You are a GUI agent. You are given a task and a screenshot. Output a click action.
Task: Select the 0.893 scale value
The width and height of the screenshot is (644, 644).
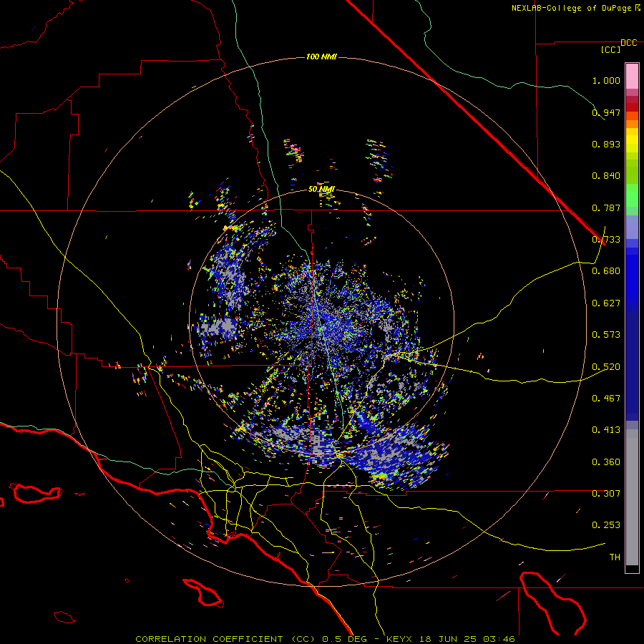pyautogui.click(x=606, y=144)
